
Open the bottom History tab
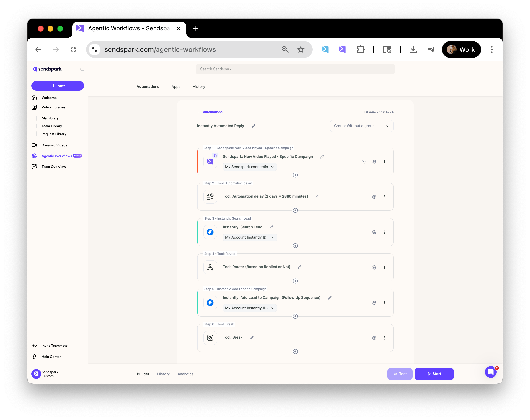pyautogui.click(x=163, y=374)
